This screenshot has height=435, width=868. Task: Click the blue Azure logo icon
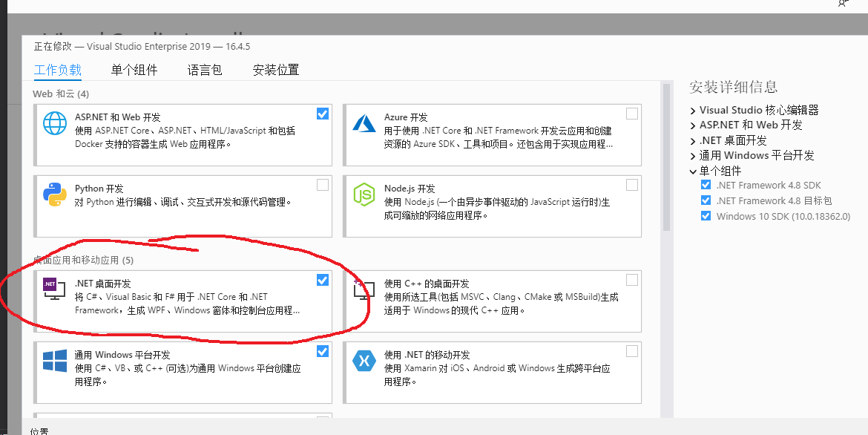[364, 123]
